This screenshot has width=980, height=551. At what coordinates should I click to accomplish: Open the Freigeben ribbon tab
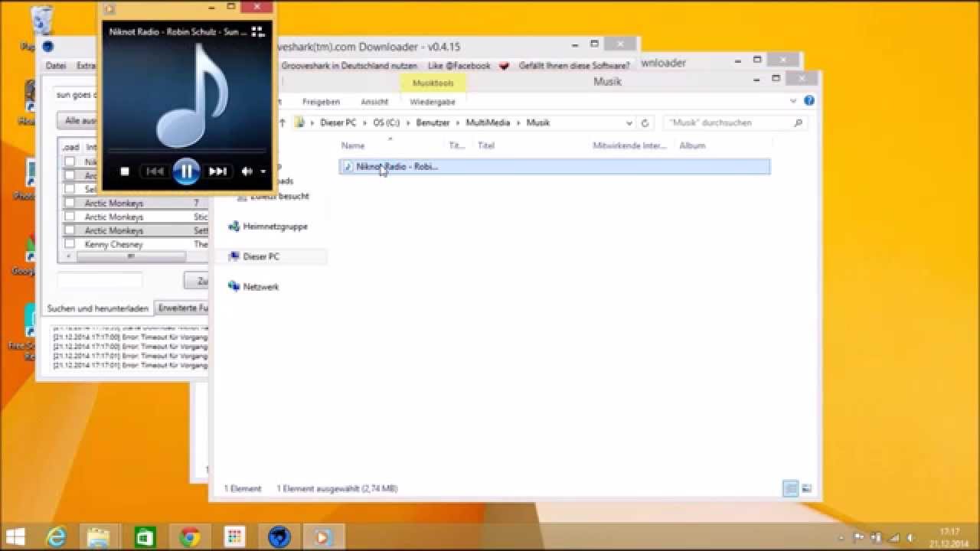[321, 102]
